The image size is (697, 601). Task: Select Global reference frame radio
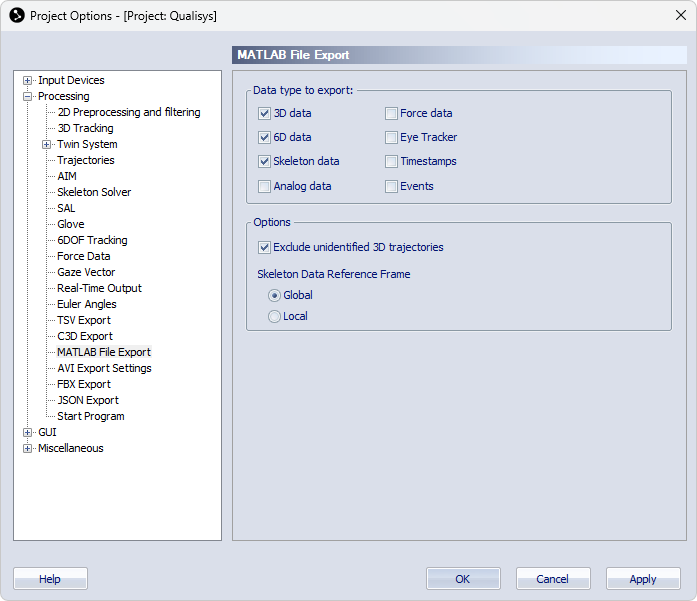274,295
